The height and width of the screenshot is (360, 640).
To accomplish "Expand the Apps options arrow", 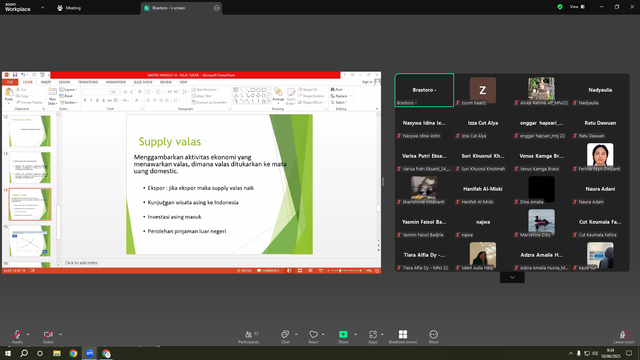I will (x=382, y=334).
